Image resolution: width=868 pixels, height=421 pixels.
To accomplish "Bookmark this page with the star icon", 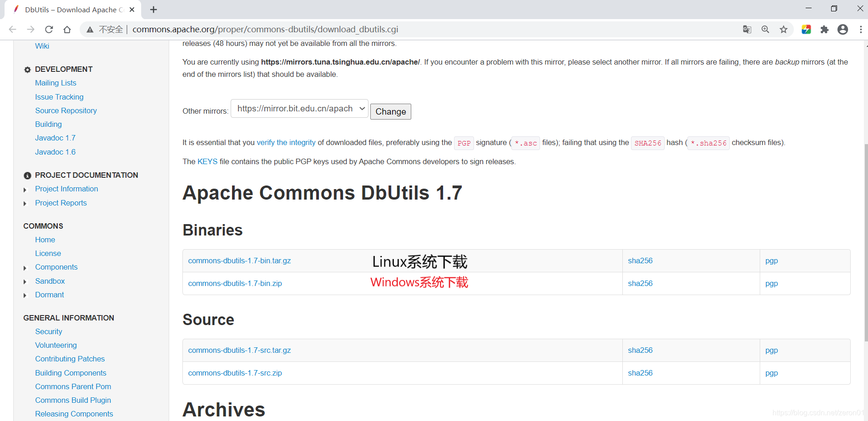I will [783, 30].
